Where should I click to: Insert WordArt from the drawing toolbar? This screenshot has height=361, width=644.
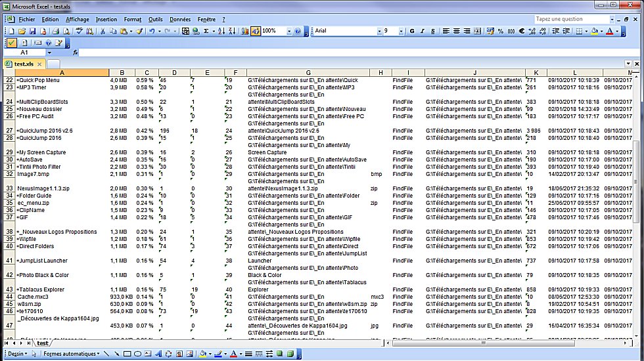tap(158, 354)
